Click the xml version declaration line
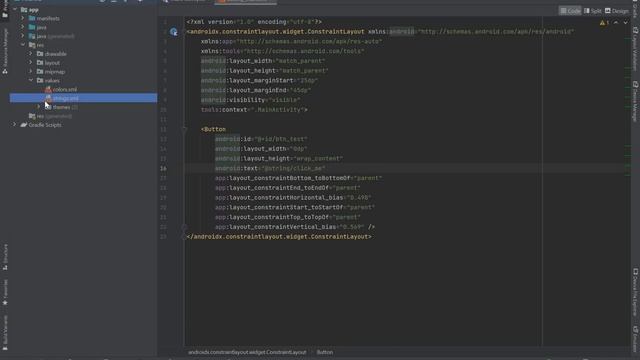Screen dimensions: 640x360 tap(254, 22)
